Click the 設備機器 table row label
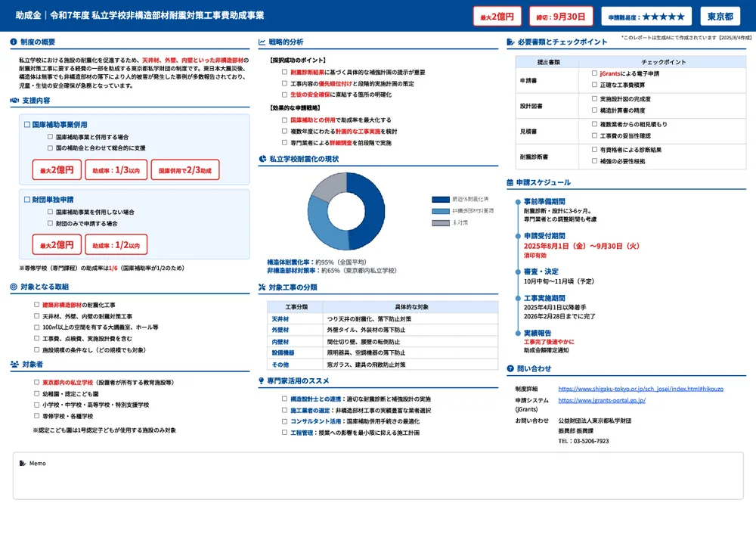 283,352
